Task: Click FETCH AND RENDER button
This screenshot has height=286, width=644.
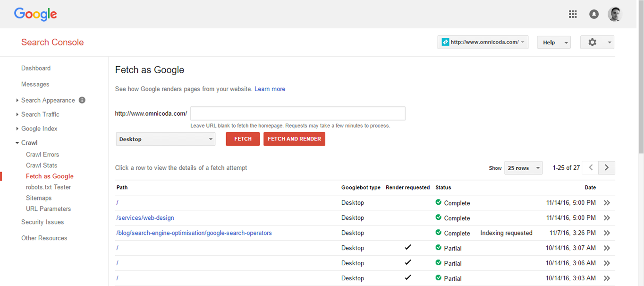Action: (x=294, y=139)
